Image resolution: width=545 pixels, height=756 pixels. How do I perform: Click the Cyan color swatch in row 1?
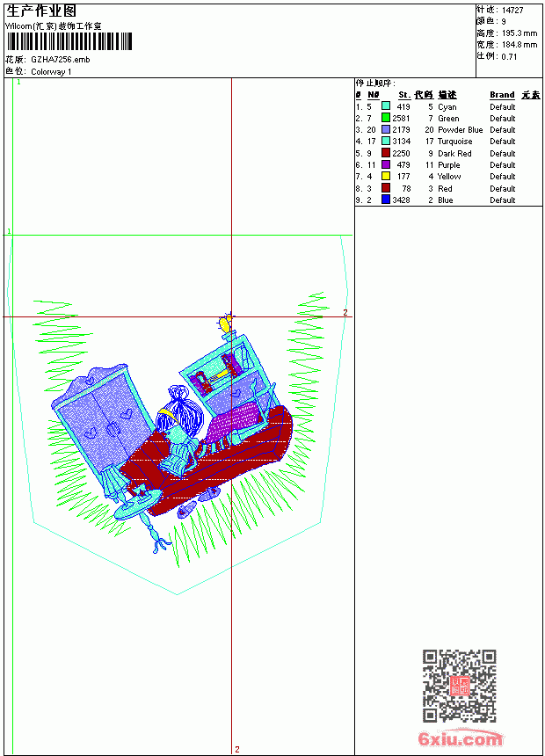point(386,106)
